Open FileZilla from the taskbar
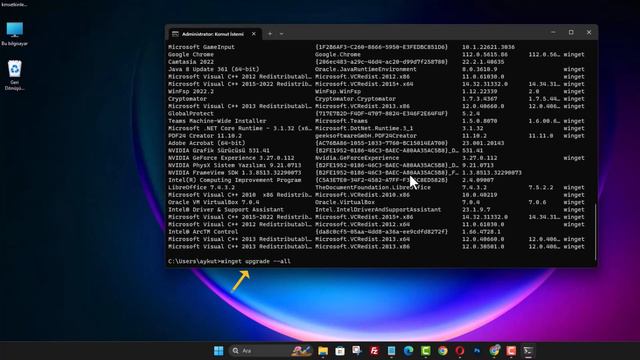640x360 pixels. [374, 351]
